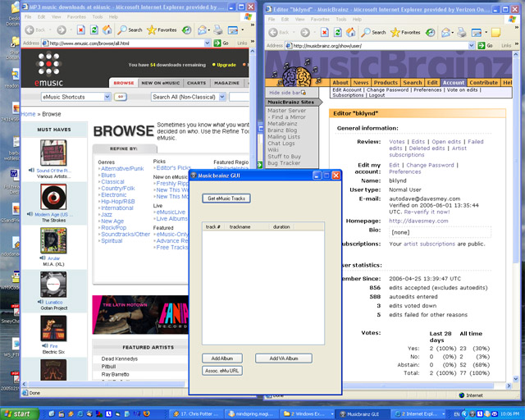Image resolution: width=525 pixels, height=420 pixels.
Task: Click Media icon in eMusic browser toolbar
Action: coord(186,30)
